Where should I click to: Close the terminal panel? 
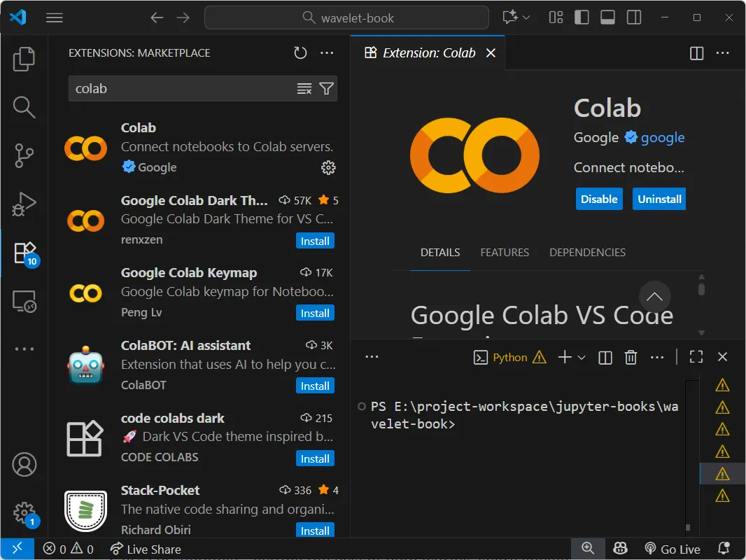pos(723,357)
